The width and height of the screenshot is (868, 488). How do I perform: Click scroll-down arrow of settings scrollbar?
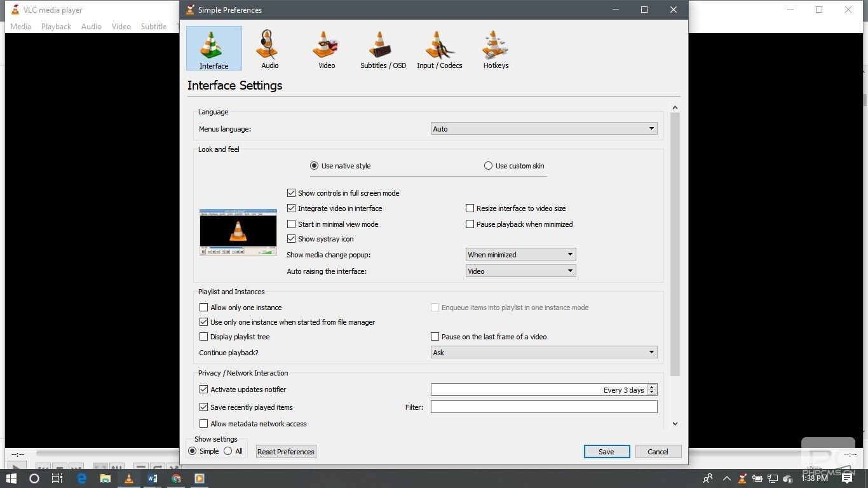click(675, 424)
